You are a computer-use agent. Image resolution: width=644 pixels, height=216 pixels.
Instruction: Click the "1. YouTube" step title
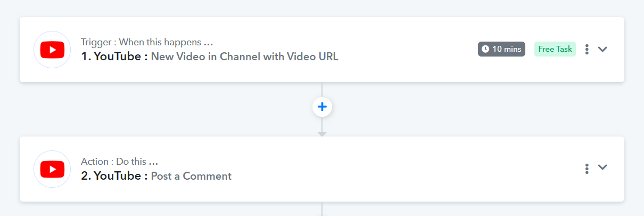pyautogui.click(x=114, y=57)
